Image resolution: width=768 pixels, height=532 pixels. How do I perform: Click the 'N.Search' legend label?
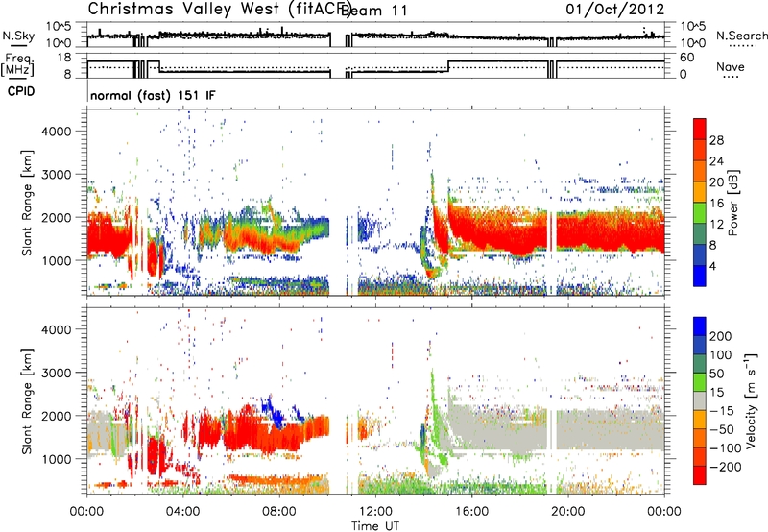coord(741,36)
